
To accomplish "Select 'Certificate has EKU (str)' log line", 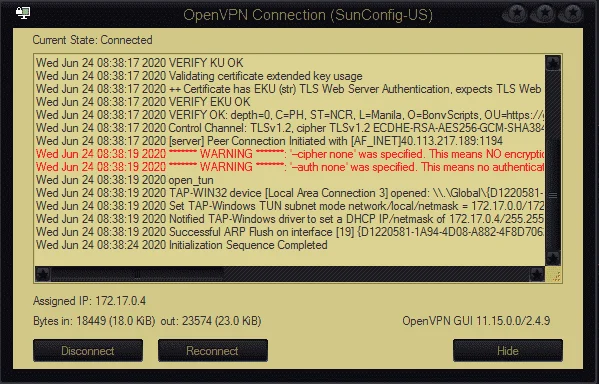I will 290,89.
